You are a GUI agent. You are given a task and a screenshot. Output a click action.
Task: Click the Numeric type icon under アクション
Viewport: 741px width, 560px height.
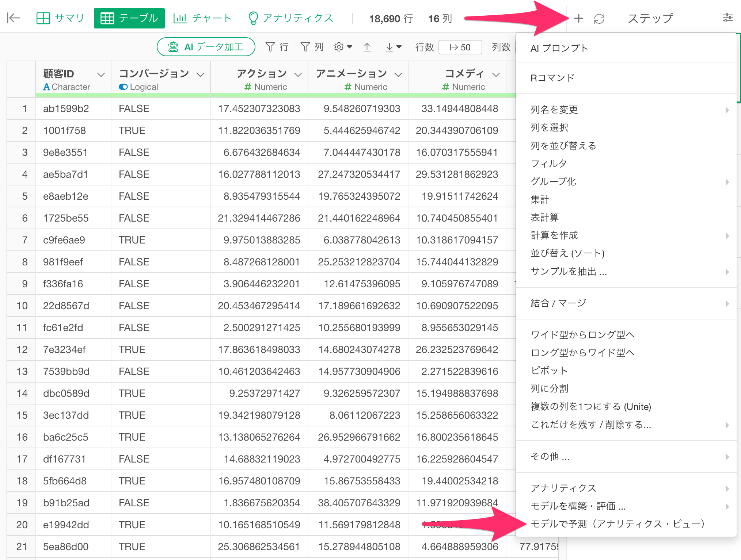pos(248,87)
